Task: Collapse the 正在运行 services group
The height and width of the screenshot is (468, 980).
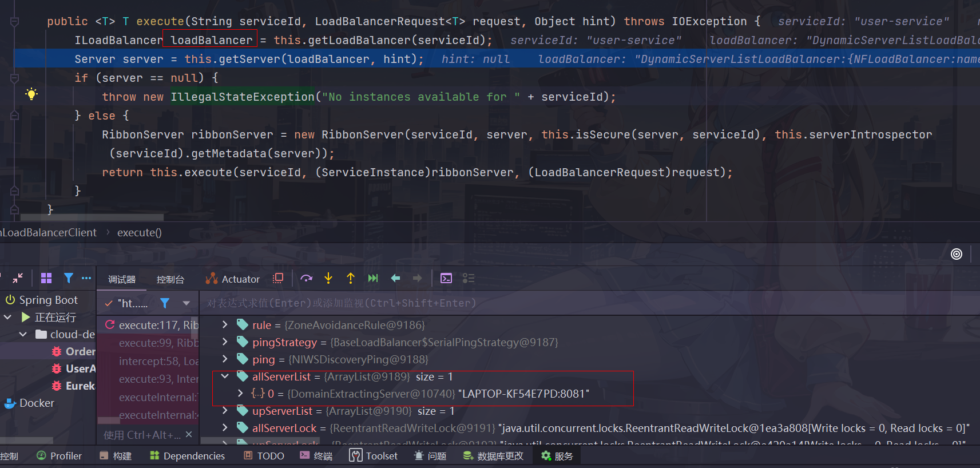Action: click(x=7, y=317)
